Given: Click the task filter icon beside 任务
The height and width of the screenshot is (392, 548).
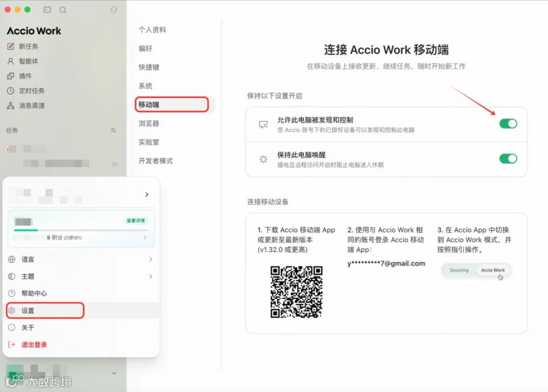Looking at the screenshot, I should 113,130.
